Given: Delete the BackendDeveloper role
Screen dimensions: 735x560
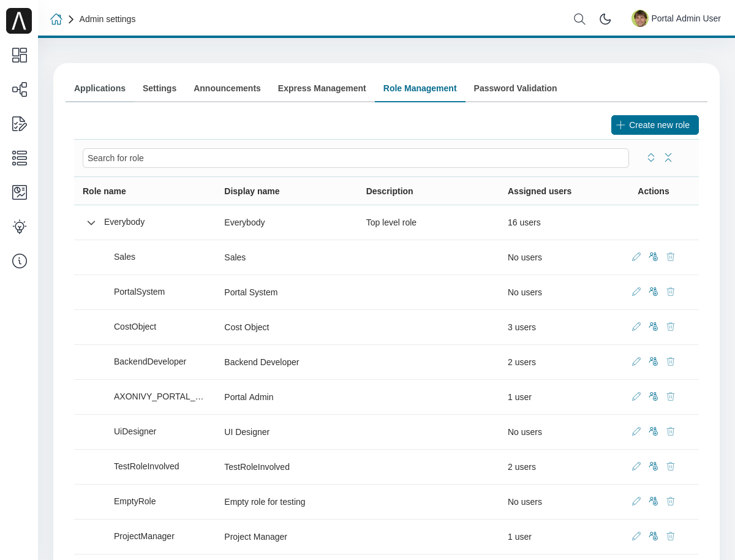Looking at the screenshot, I should [x=671, y=361].
